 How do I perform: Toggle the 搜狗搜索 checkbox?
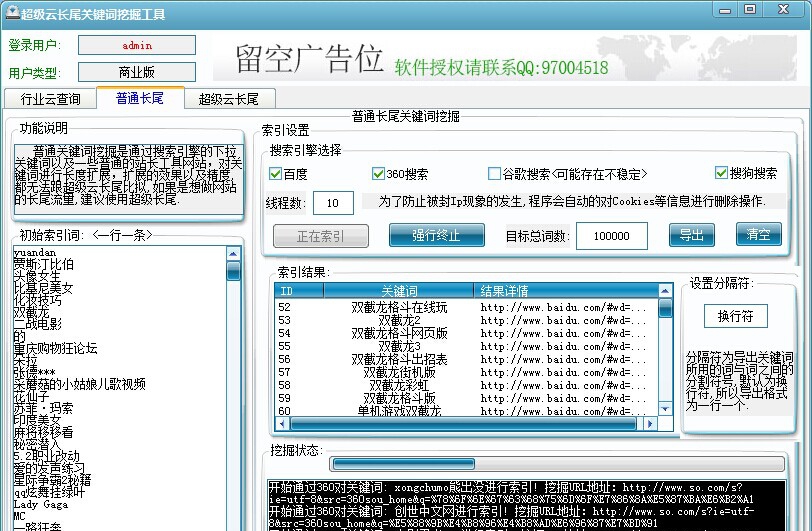click(721, 173)
